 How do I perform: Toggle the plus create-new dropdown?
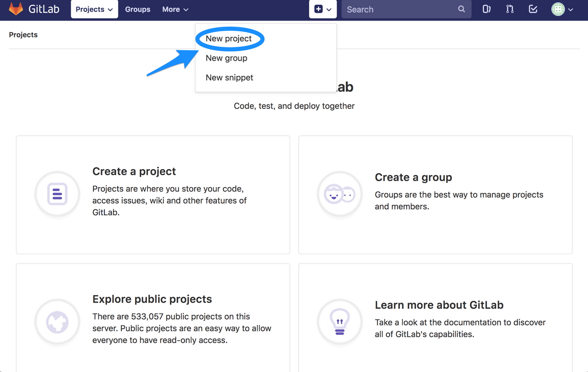[x=323, y=9]
